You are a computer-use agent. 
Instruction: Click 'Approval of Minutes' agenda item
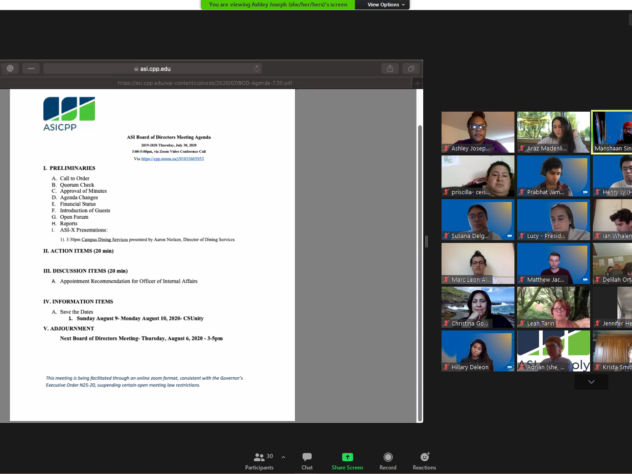[83, 191]
